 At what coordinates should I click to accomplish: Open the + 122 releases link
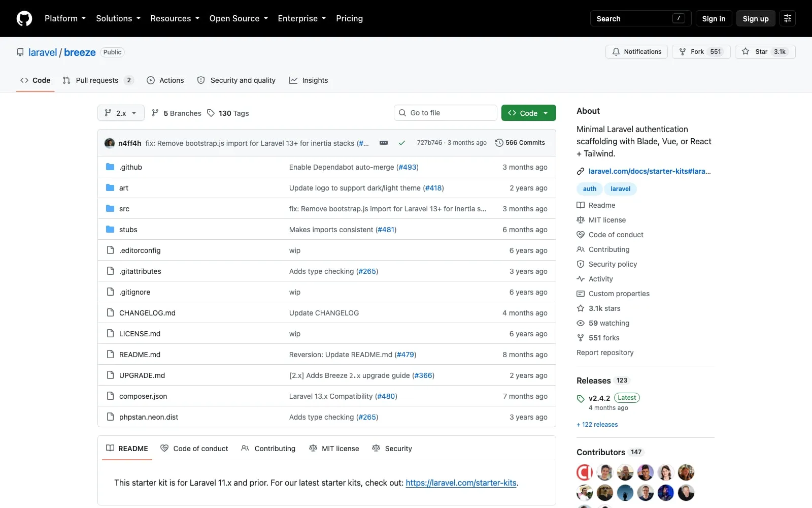pos(597,425)
